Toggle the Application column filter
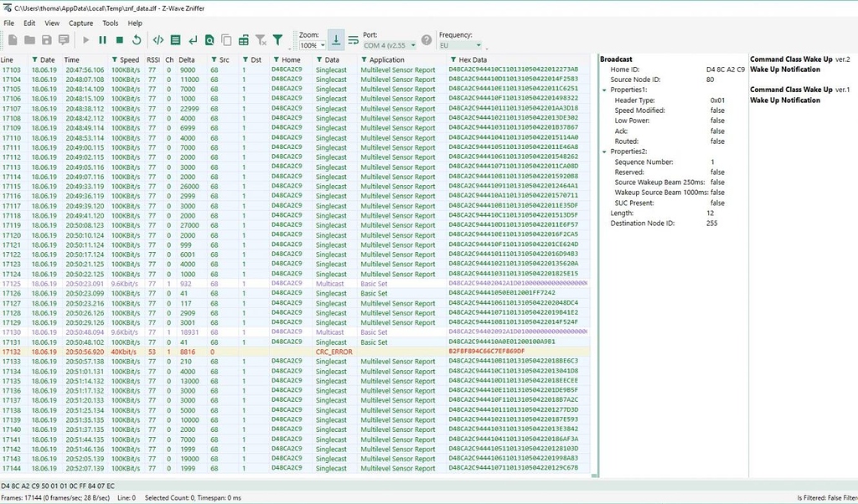This screenshot has width=858, height=504. [364, 59]
